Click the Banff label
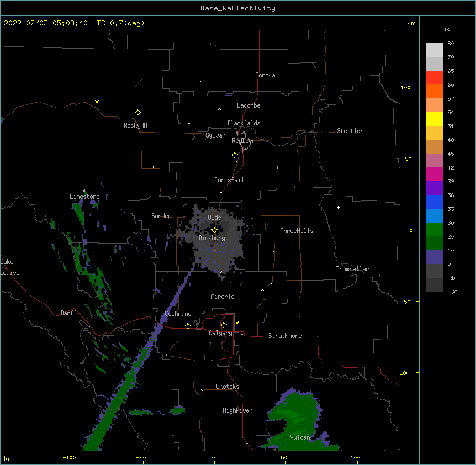Image resolution: width=476 pixels, height=465 pixels. coord(68,313)
